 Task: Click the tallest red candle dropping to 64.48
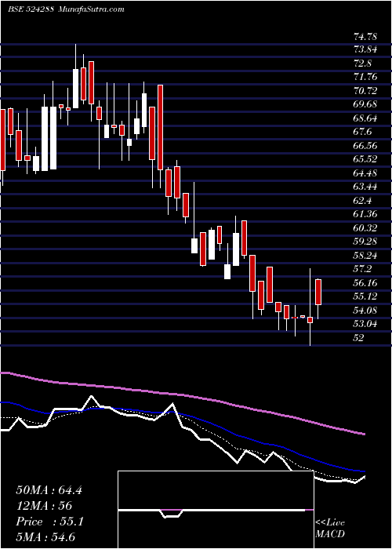coord(160,127)
